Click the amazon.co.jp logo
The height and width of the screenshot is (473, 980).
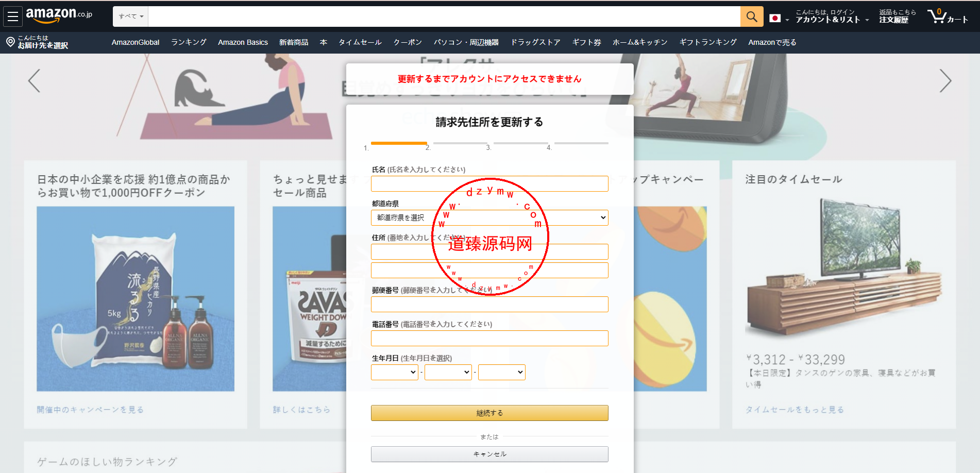click(x=59, y=15)
